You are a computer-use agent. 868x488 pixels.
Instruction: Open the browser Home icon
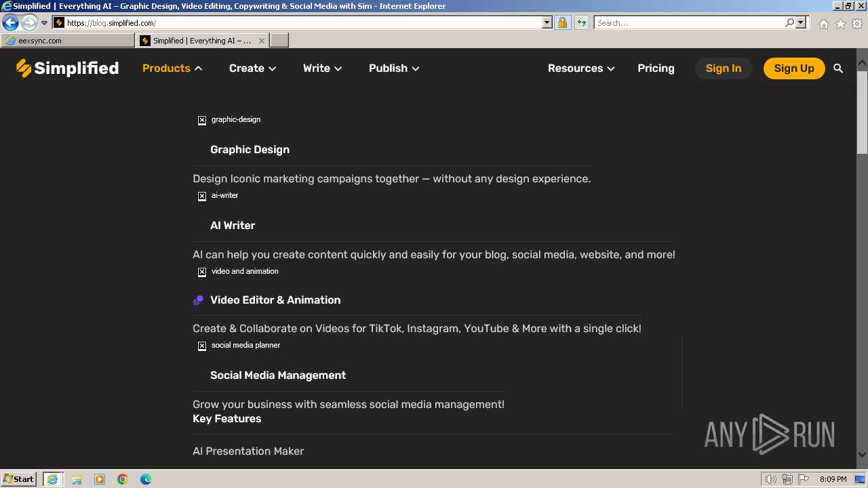click(823, 24)
